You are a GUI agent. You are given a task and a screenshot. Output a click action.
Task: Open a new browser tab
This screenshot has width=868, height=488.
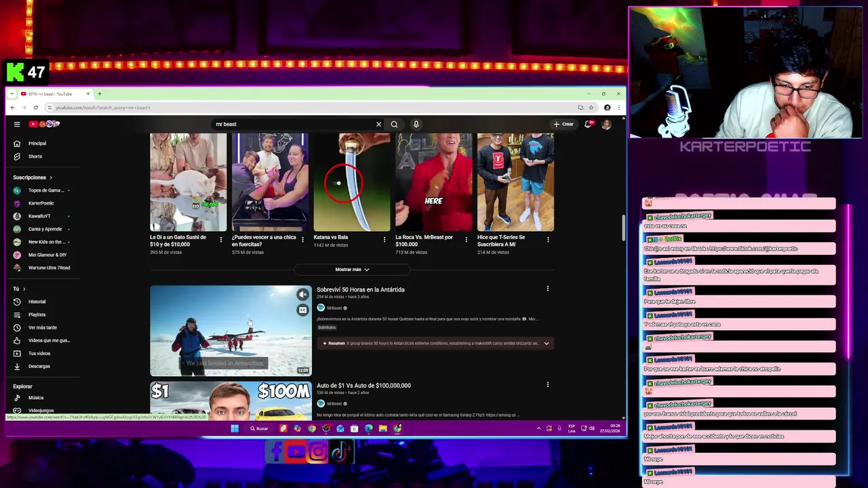click(x=100, y=94)
